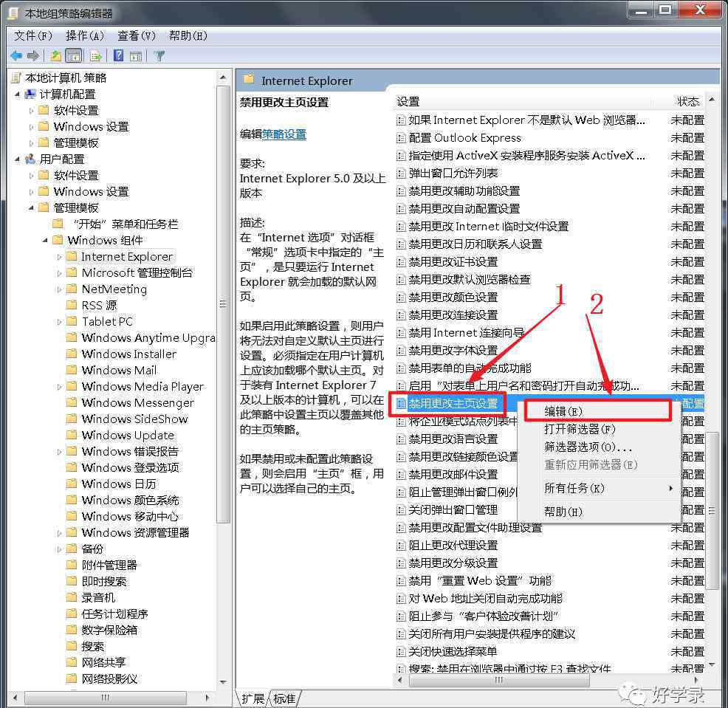Click the up one level folder icon
This screenshot has width=728, height=708.
tap(56, 55)
